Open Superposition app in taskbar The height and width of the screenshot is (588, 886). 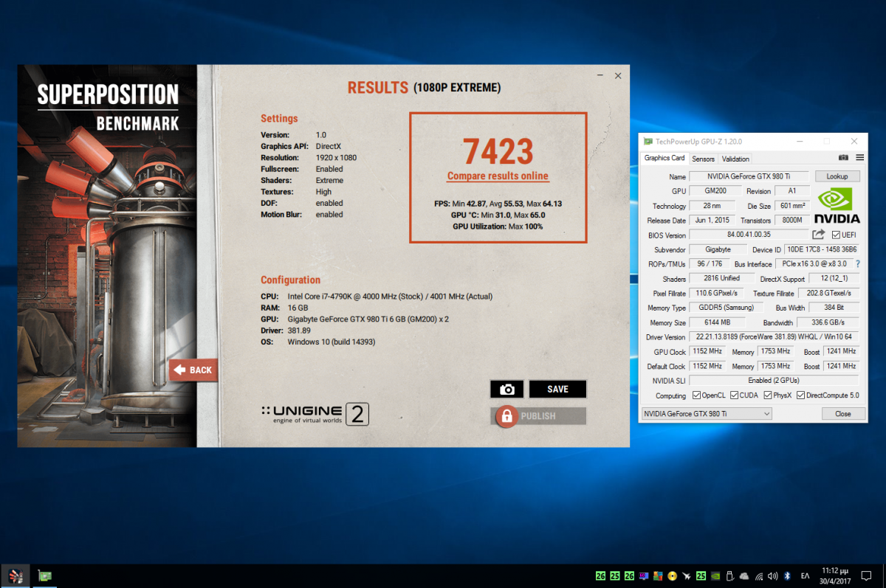pyautogui.click(x=15, y=575)
